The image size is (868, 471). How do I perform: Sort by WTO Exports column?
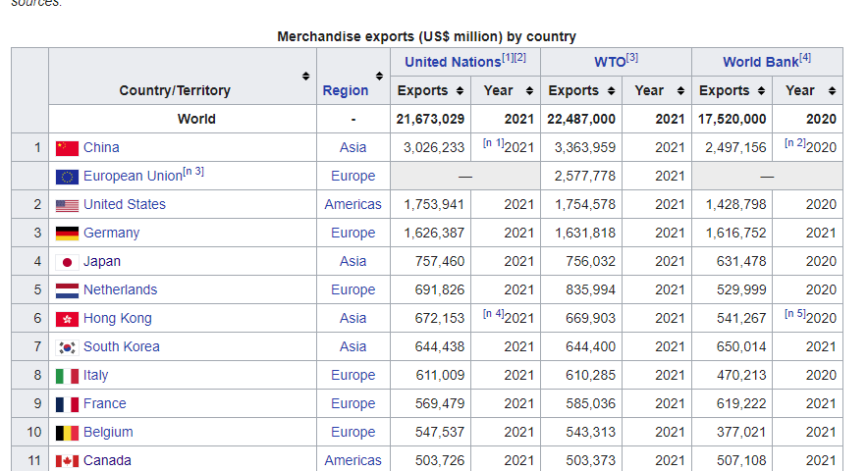[611, 91]
